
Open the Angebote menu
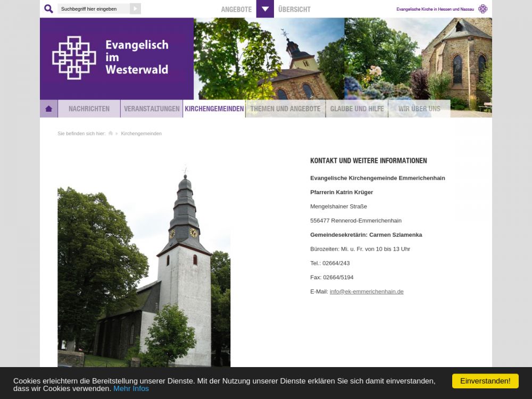point(236,9)
